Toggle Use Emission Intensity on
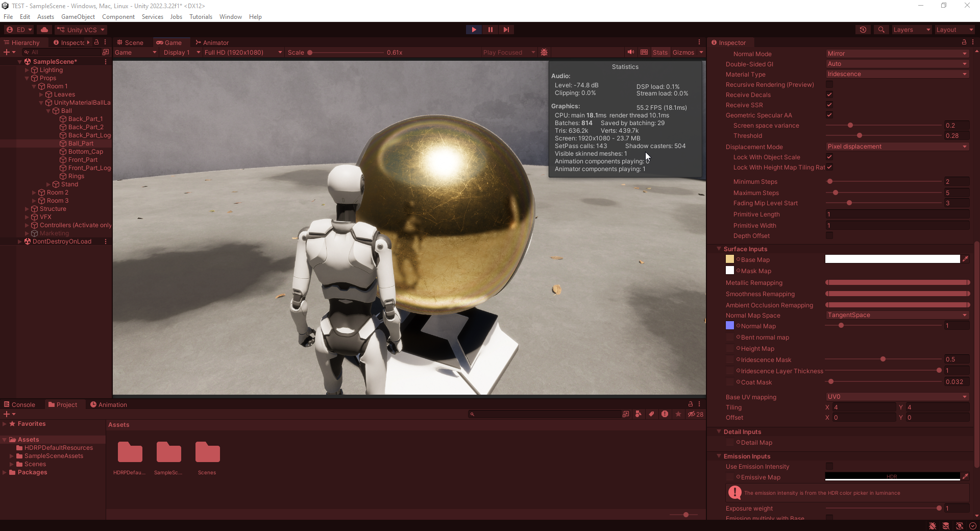The height and width of the screenshot is (531, 980). point(829,466)
